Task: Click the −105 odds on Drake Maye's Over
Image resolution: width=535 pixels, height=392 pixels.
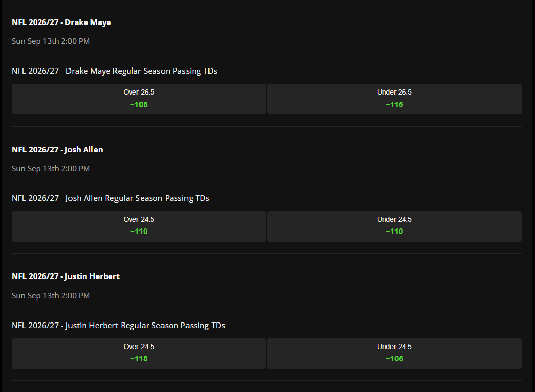Action: click(139, 105)
